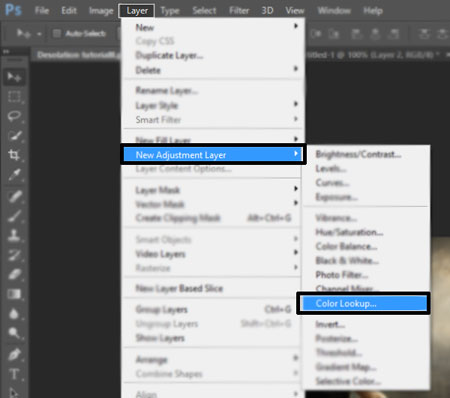450x398 pixels.
Task: Choose Create Clipping Mask
Action: (213, 218)
